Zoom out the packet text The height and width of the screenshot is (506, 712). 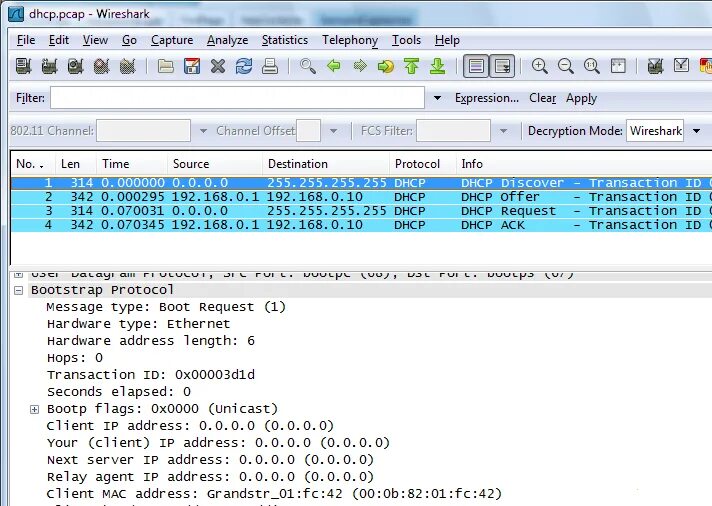pos(566,66)
